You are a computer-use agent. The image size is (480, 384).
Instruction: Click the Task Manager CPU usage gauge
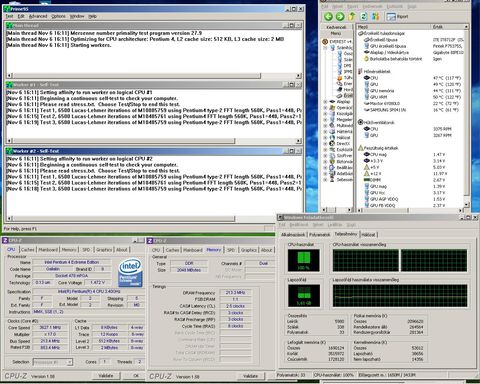(304, 260)
